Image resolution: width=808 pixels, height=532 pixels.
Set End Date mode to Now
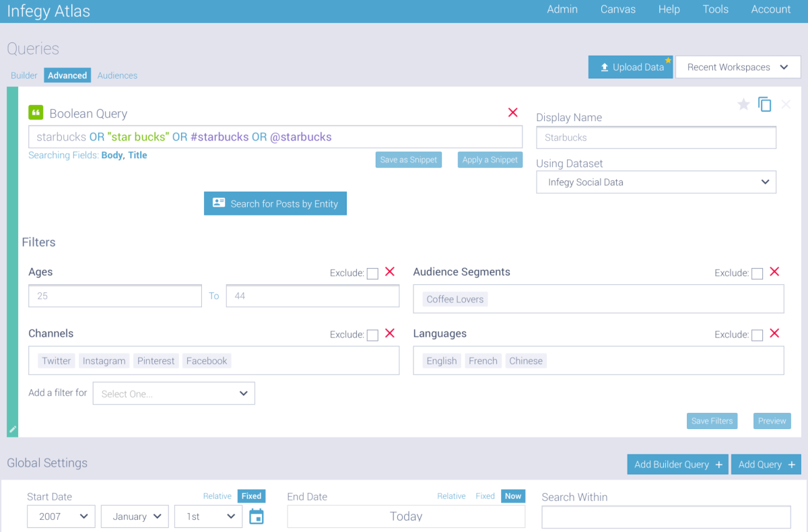(513, 496)
